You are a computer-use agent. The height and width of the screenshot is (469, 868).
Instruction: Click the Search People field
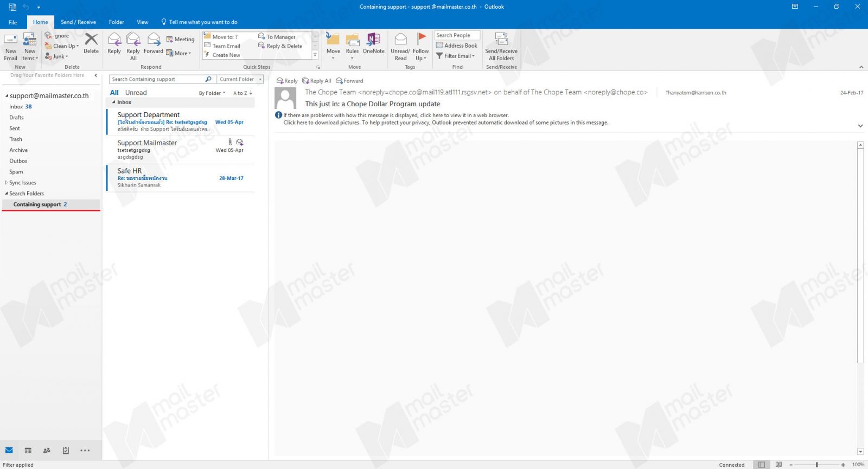[457, 35]
